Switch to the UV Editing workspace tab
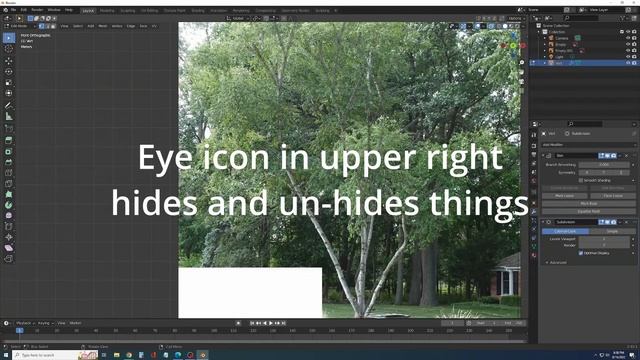This screenshot has width=640, height=360. click(x=149, y=11)
